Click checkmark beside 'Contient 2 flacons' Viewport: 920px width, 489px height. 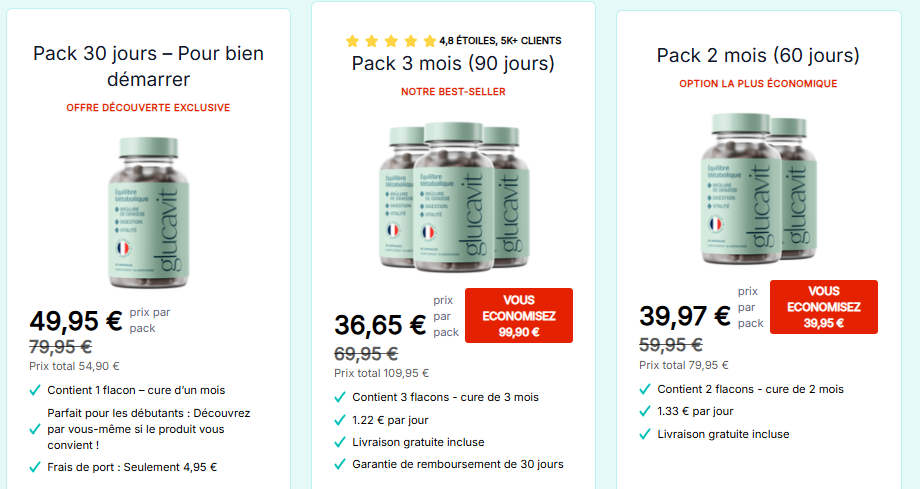click(x=645, y=389)
